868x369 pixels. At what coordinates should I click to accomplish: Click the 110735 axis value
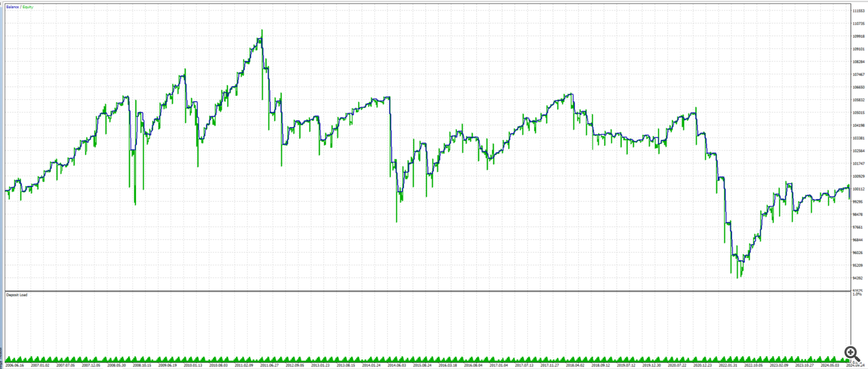click(859, 24)
